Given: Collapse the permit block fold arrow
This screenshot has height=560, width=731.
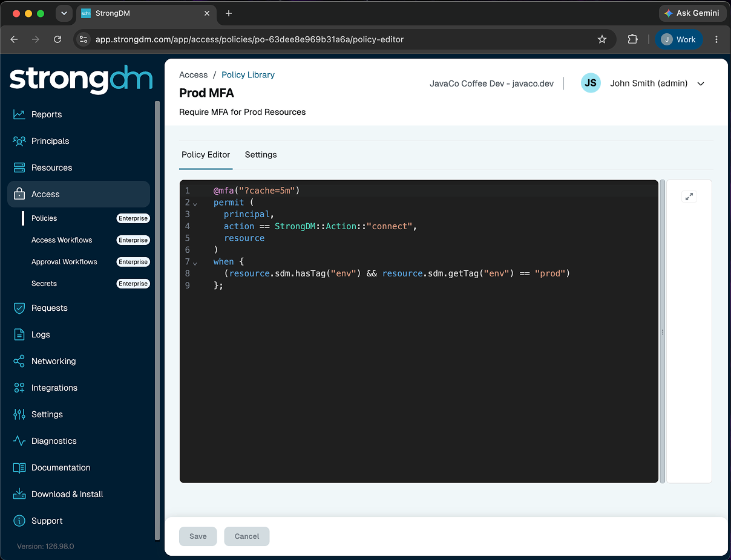Looking at the screenshot, I should pyautogui.click(x=195, y=204).
